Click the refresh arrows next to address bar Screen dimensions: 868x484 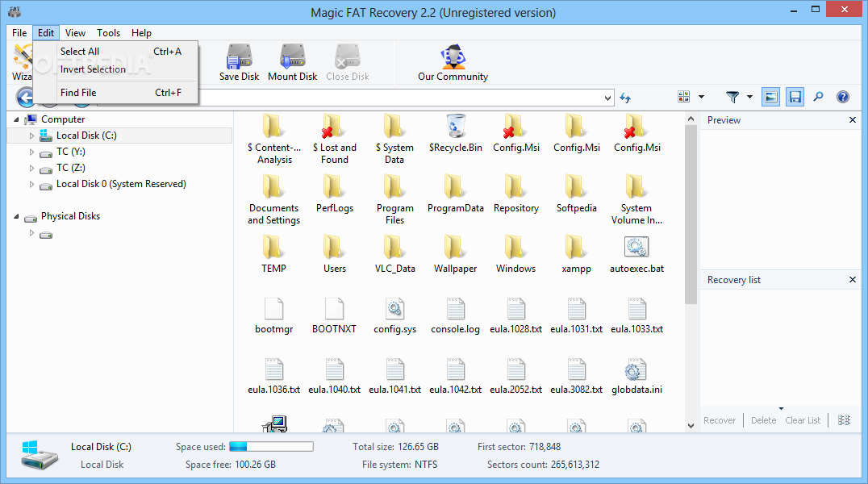(625, 98)
